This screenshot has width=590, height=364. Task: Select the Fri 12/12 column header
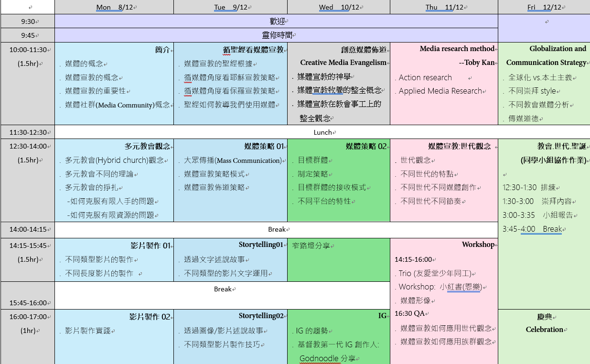(x=545, y=7)
